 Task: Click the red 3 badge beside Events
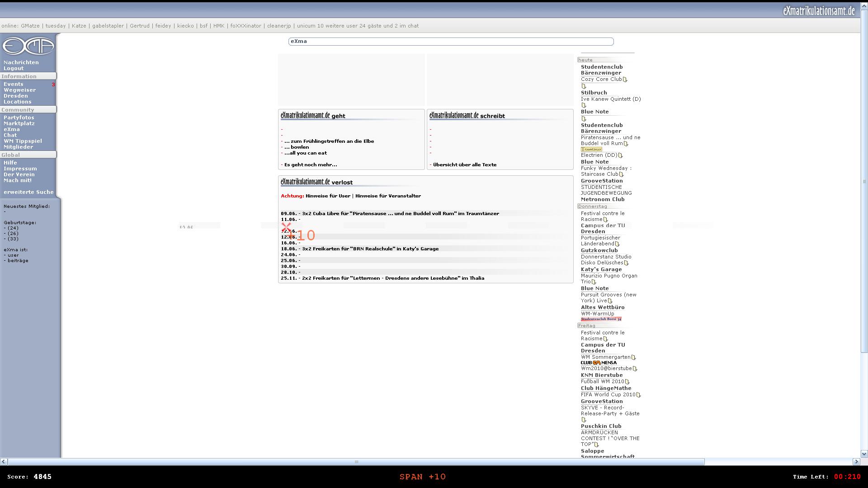tap(53, 84)
